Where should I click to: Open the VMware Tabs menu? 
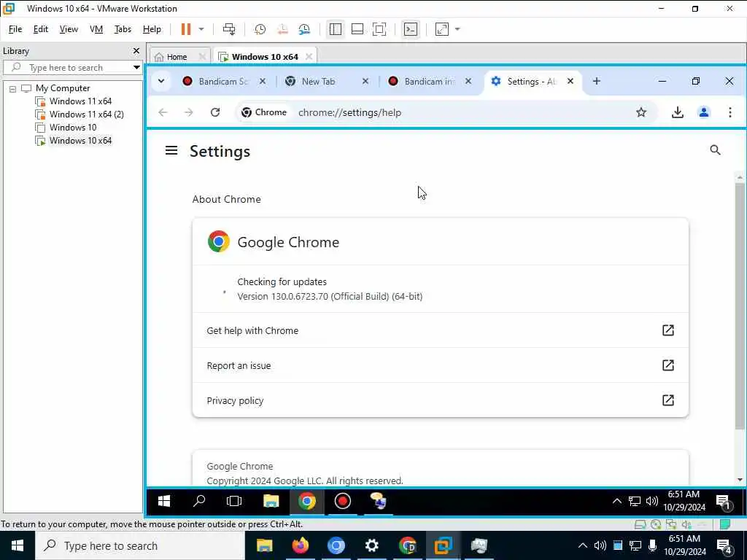click(123, 29)
